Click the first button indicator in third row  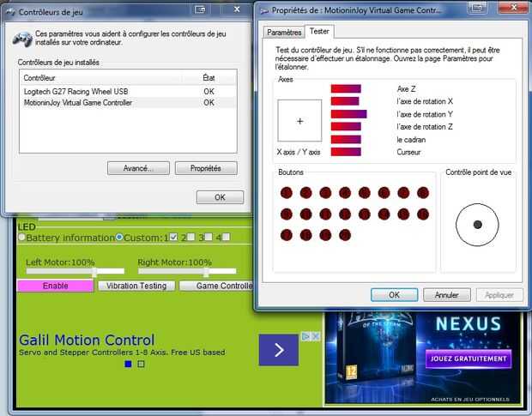tap(287, 235)
